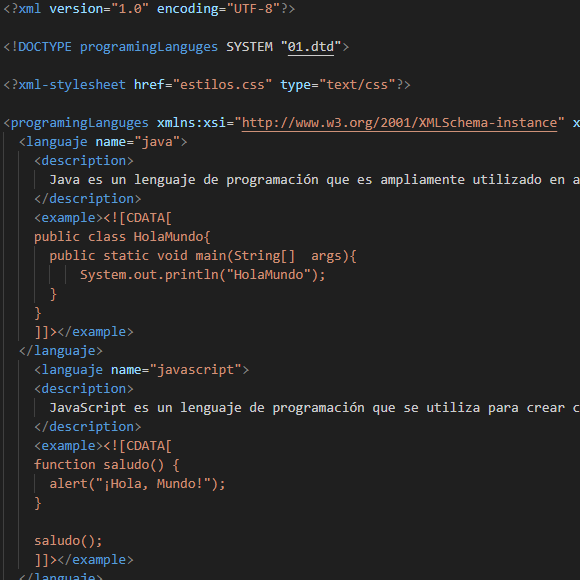Click the System.out.println("HolaMundo") line
Image resolution: width=580 pixels, height=580 pixels.
pyautogui.click(x=202, y=275)
